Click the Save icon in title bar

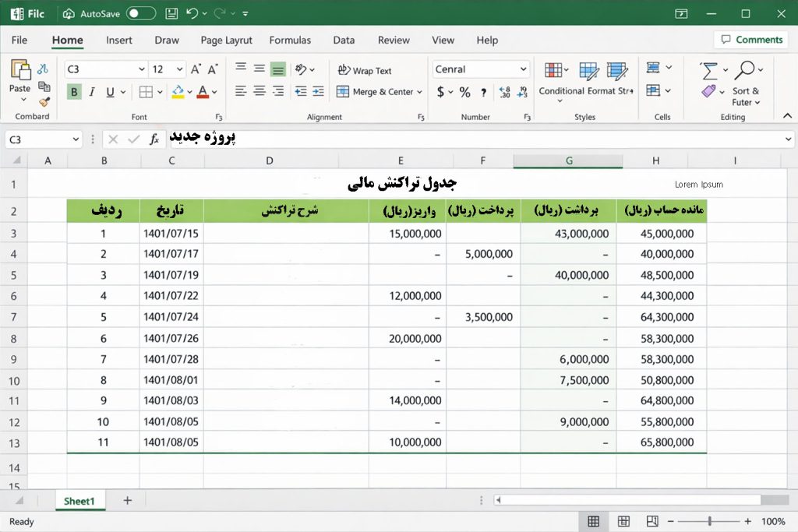[x=172, y=14]
